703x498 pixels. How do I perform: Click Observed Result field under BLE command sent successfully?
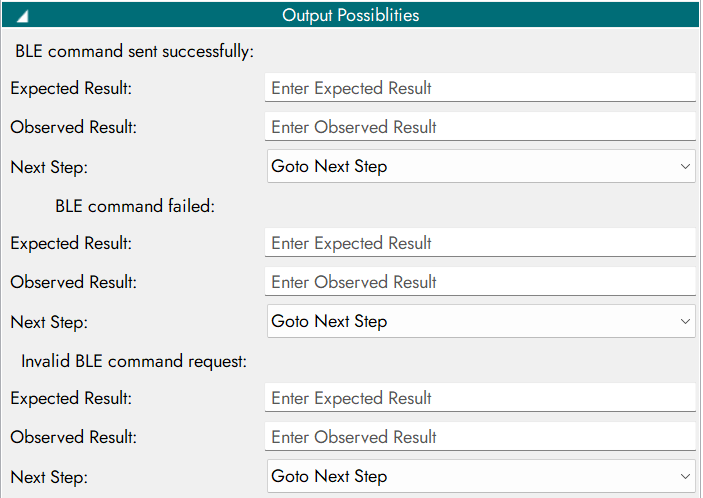[480, 127]
